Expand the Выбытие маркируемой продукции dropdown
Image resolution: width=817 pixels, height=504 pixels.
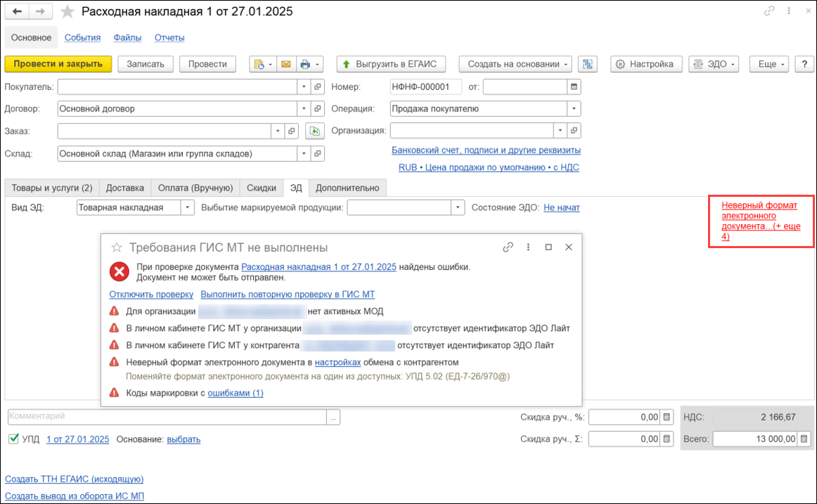[458, 207]
